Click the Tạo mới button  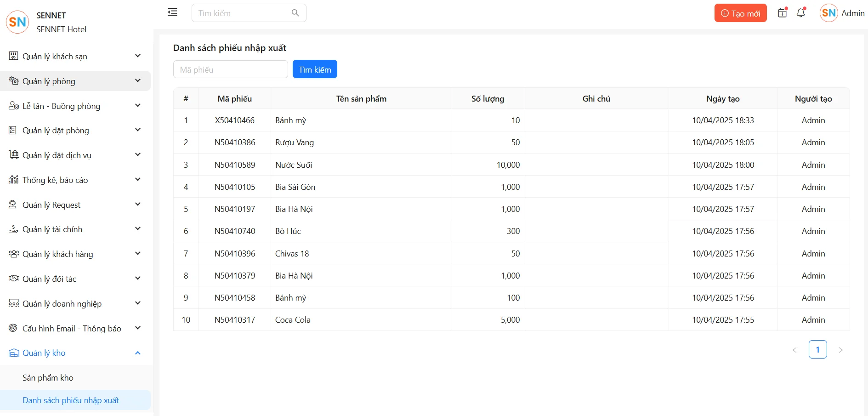[x=740, y=13]
